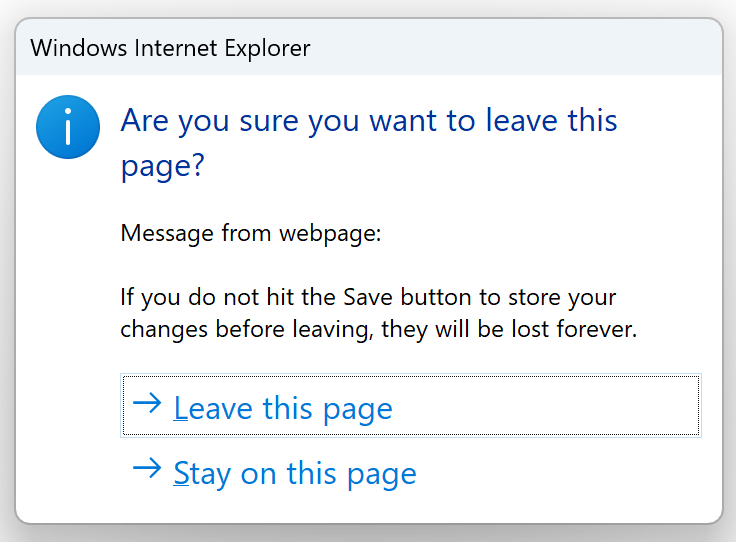The width and height of the screenshot is (736, 542).
Task: Click the 'Are you sure' heading text
Action: pyautogui.click(x=369, y=121)
